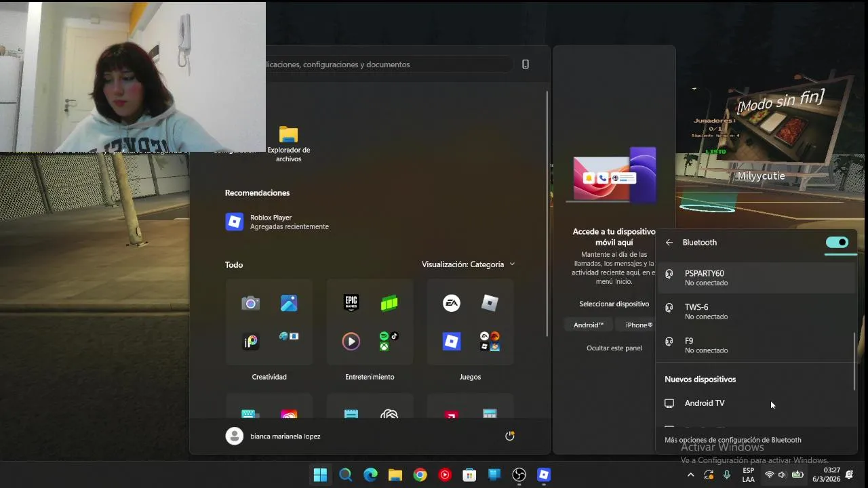Expand the Juegos folder's small icon group

click(490, 341)
